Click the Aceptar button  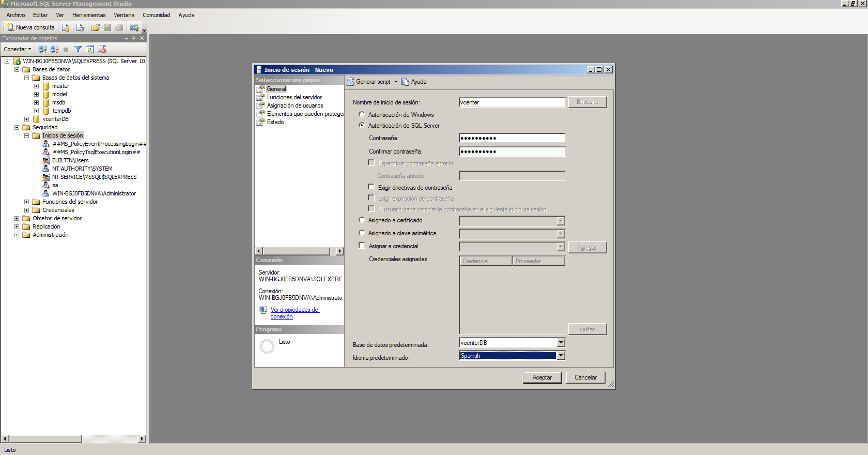point(542,377)
